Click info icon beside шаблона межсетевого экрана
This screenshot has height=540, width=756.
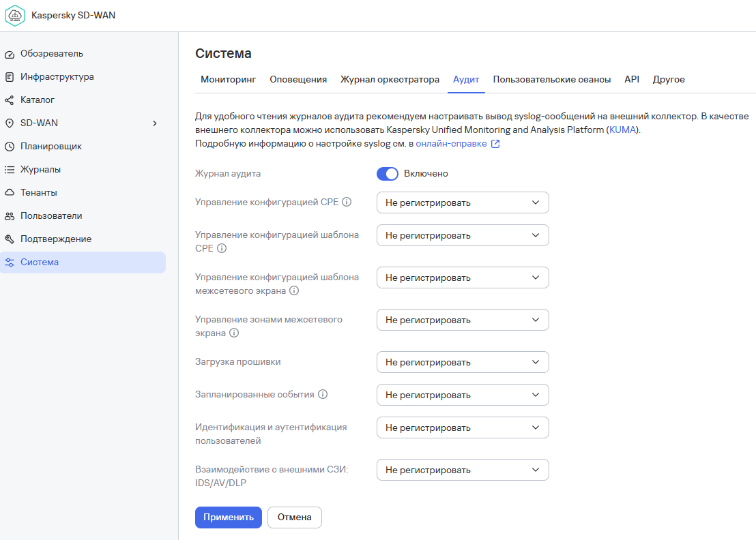click(294, 290)
